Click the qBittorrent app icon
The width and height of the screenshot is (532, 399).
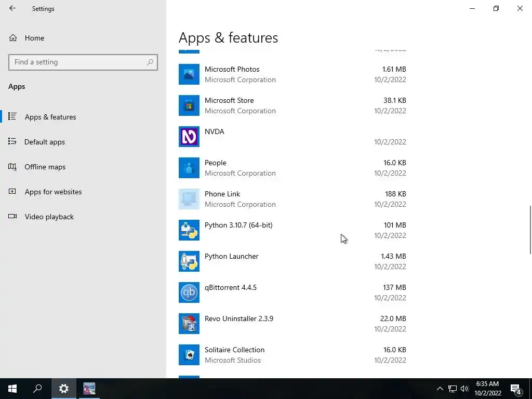[189, 293]
